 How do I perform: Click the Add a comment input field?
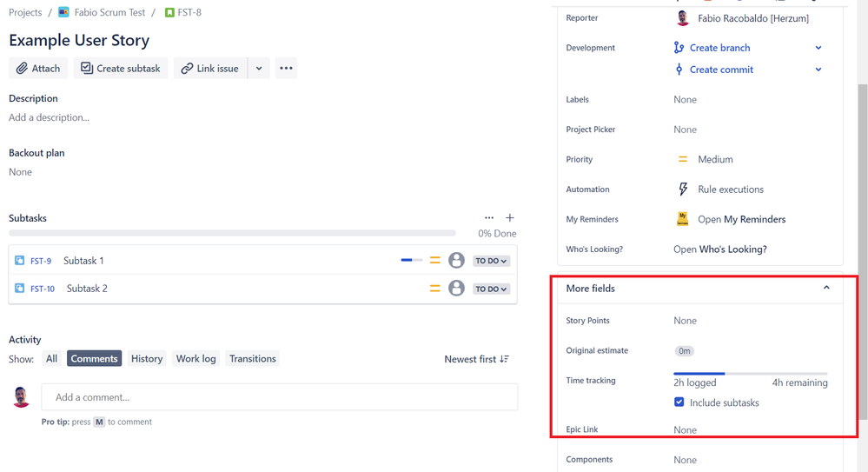(x=280, y=397)
